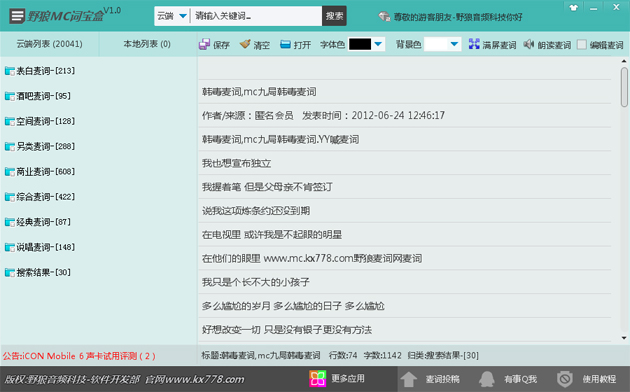Click the user avatar icon near the greeting text
Viewport: 630px width, 392px height.
pyautogui.click(x=384, y=16)
